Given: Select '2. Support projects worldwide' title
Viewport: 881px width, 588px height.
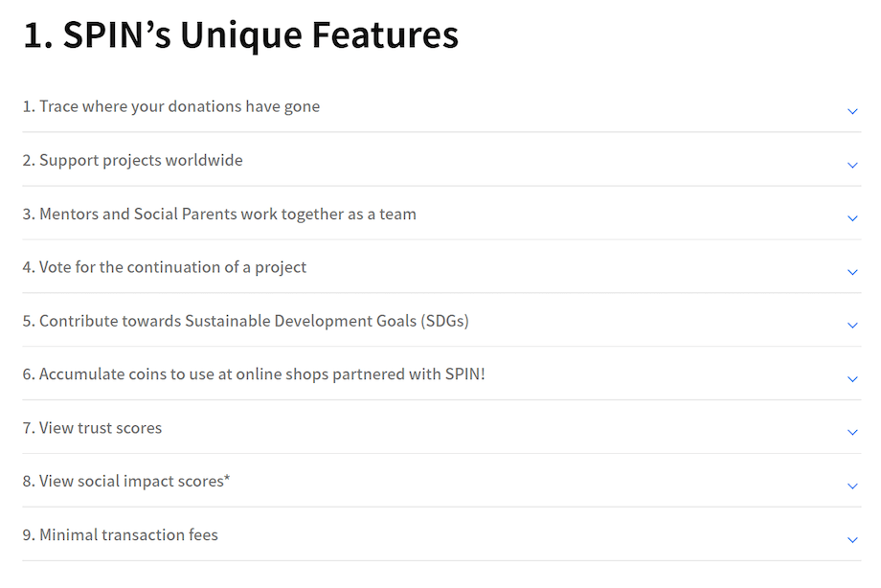Looking at the screenshot, I should [x=132, y=160].
